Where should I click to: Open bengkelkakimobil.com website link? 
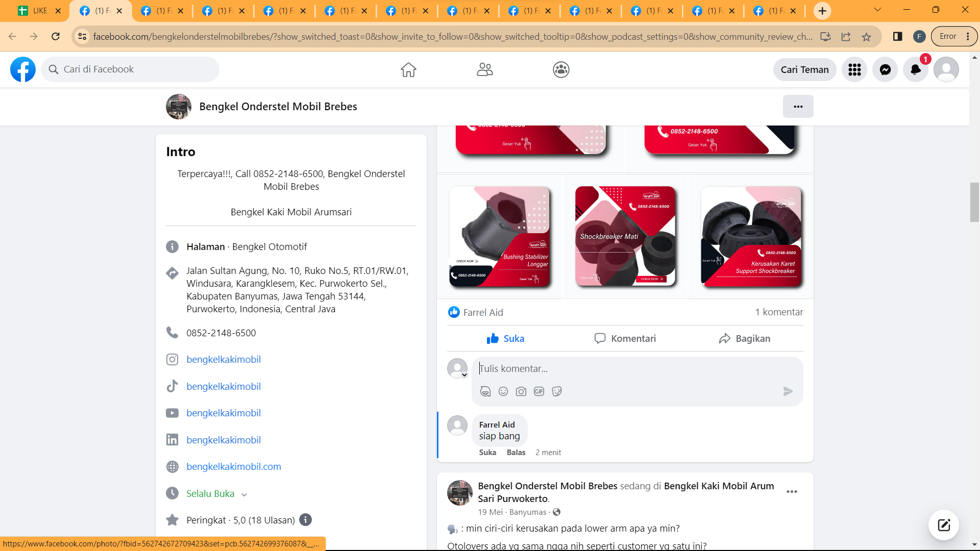(234, 466)
